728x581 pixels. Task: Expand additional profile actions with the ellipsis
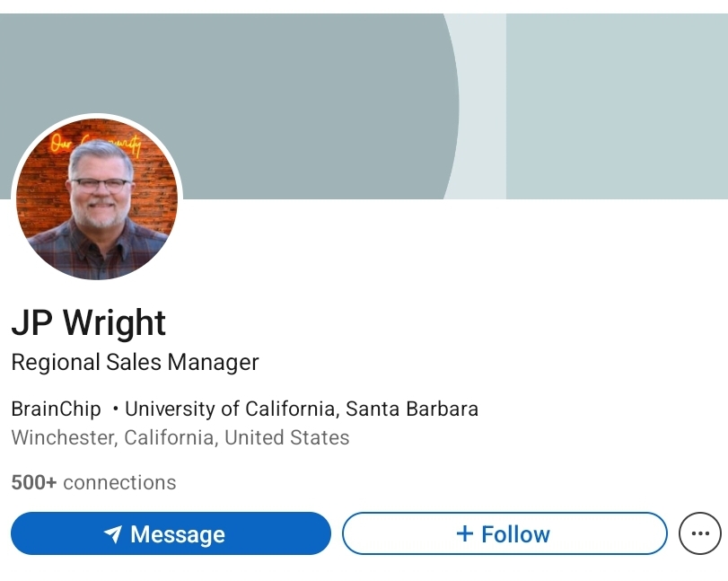tap(699, 533)
